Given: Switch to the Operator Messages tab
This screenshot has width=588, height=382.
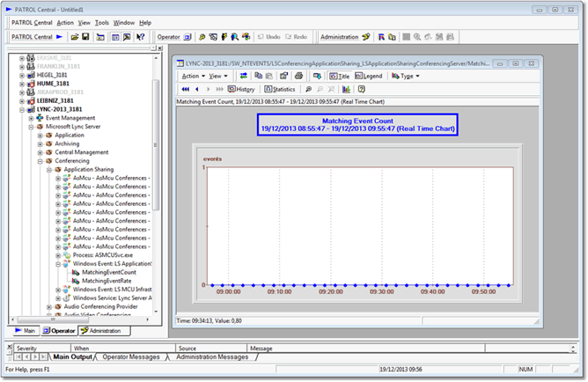Looking at the screenshot, I should [132, 357].
